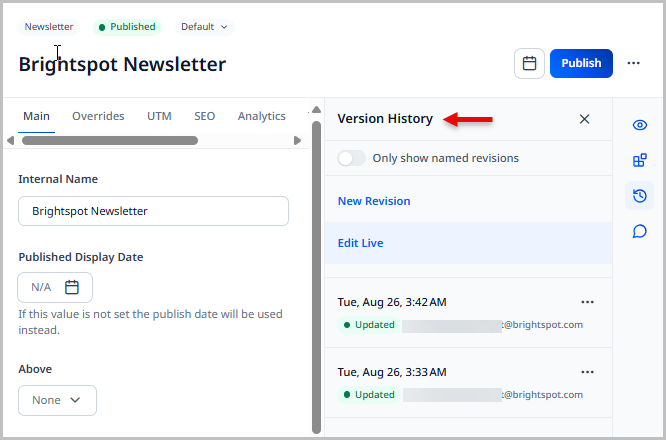Switch to the Main tab
This screenshot has width=666, height=440.
point(37,116)
